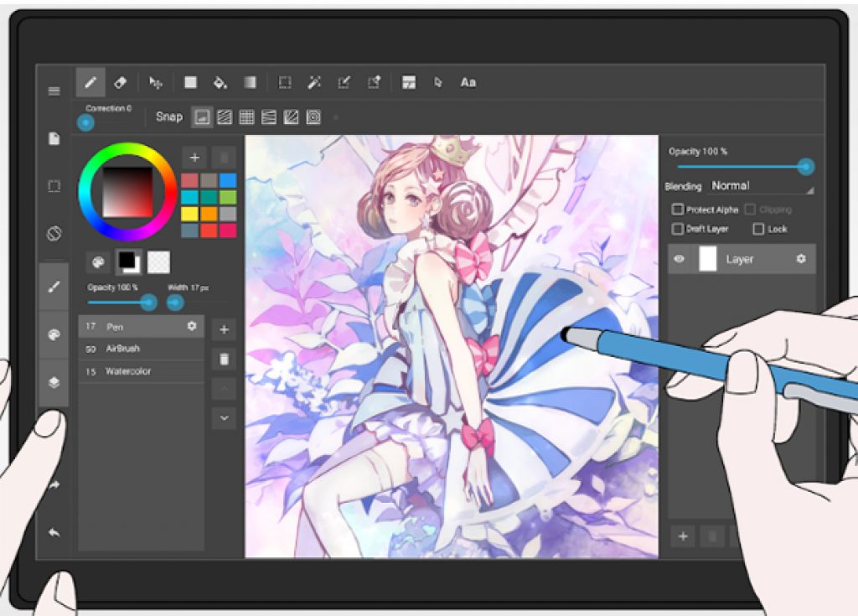This screenshot has width=858, height=616.
Task: Open the hamburger menu in the sidebar
Action: (x=54, y=90)
